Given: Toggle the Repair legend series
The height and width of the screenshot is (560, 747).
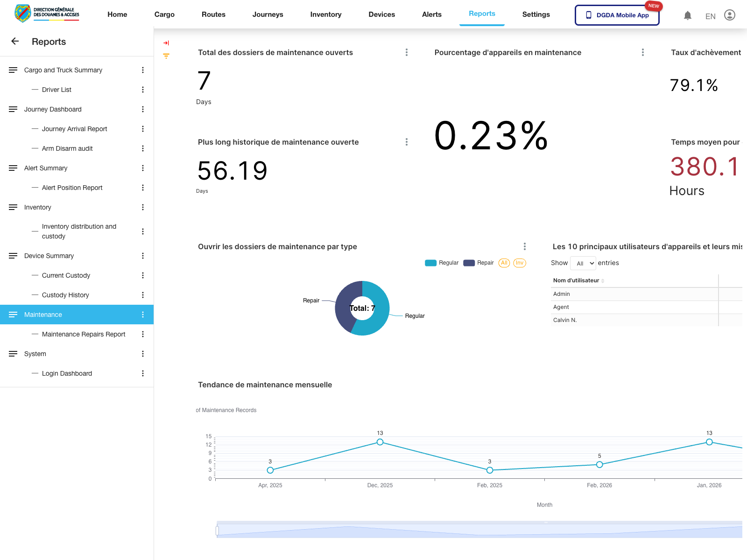Looking at the screenshot, I should pyautogui.click(x=479, y=263).
